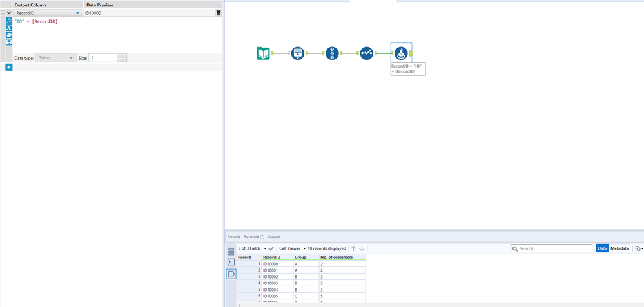Select the Record ID tool on canvas
Viewport: 644px width, 307px height.
click(x=332, y=53)
